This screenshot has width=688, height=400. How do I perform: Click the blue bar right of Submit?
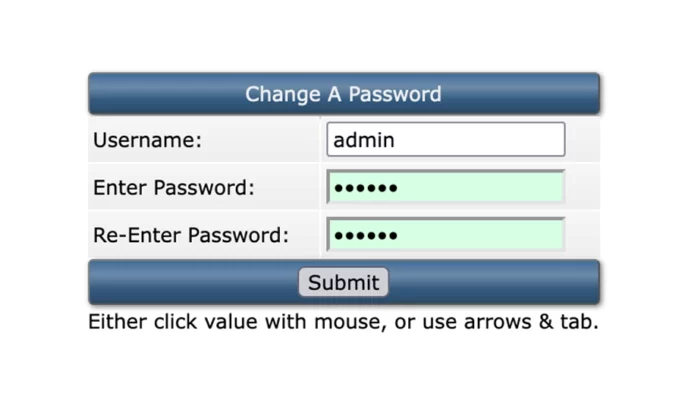pyautogui.click(x=495, y=283)
